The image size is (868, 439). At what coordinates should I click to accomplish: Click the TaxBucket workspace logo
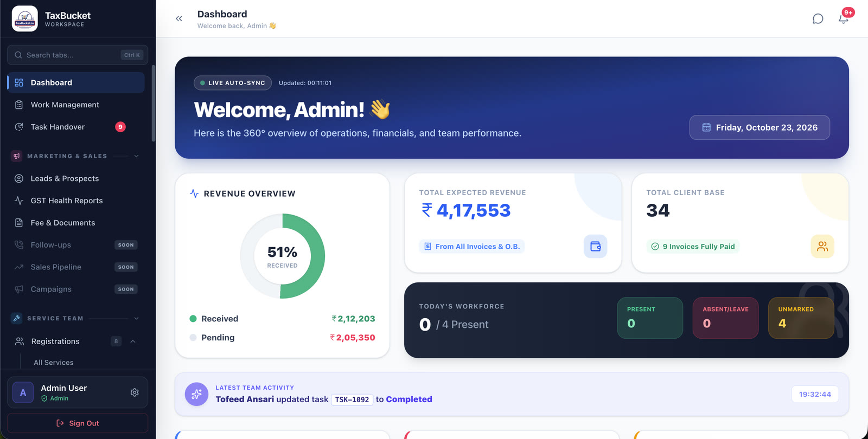click(x=25, y=19)
